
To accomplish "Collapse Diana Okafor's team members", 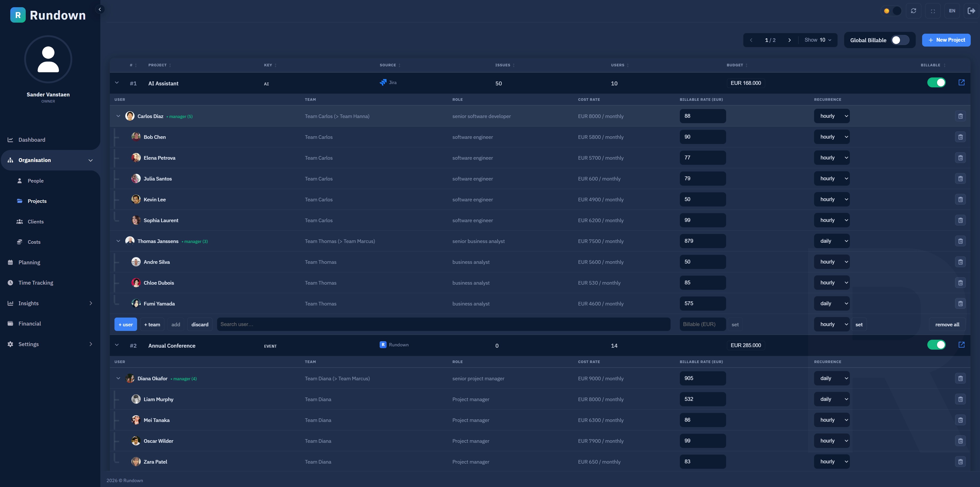I will [x=118, y=378].
